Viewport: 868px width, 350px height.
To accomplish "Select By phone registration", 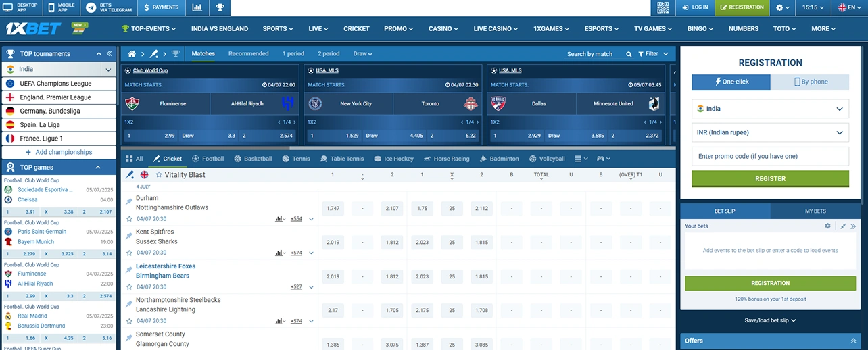I will click(x=810, y=82).
